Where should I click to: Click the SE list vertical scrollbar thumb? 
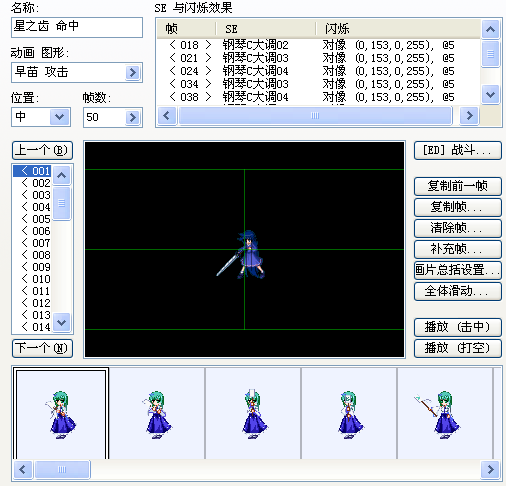[490, 53]
